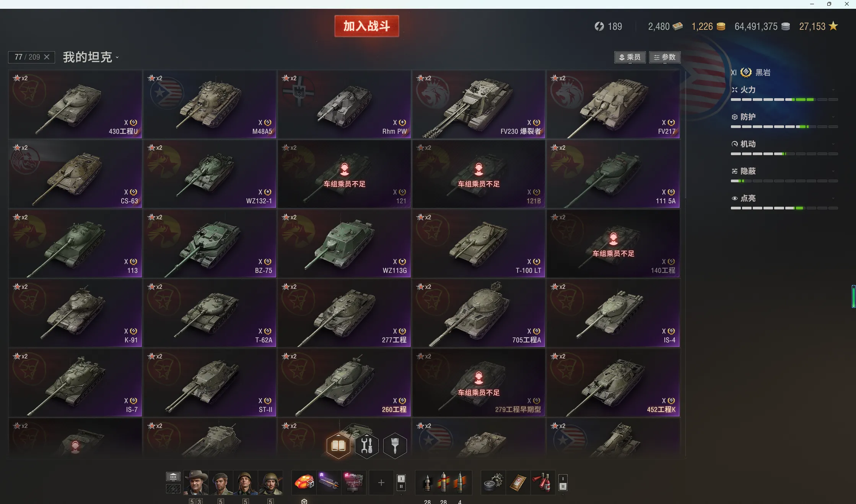Click the first armor-piercing shell icon
Screen dimensions: 856x504
click(x=427, y=483)
